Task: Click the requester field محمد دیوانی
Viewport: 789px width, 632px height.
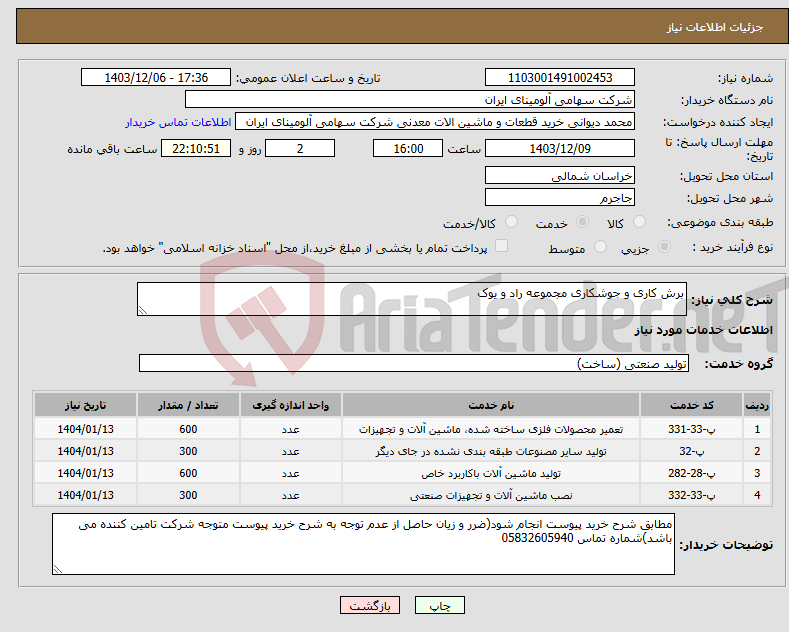Action: click(x=435, y=122)
